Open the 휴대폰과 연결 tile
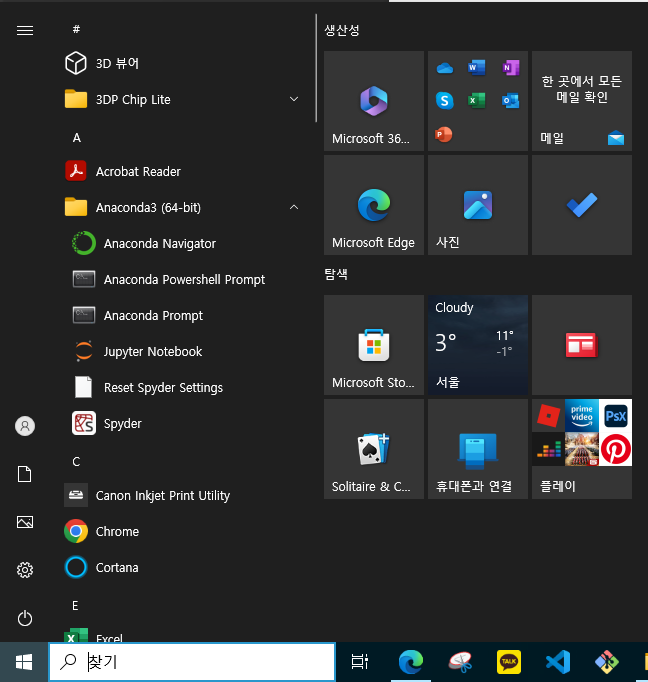 478,449
